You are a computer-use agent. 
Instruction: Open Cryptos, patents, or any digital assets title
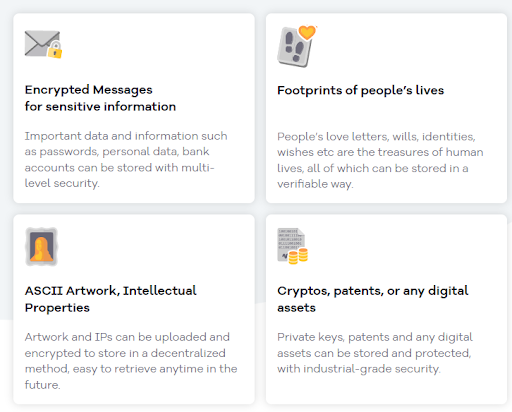(x=373, y=299)
